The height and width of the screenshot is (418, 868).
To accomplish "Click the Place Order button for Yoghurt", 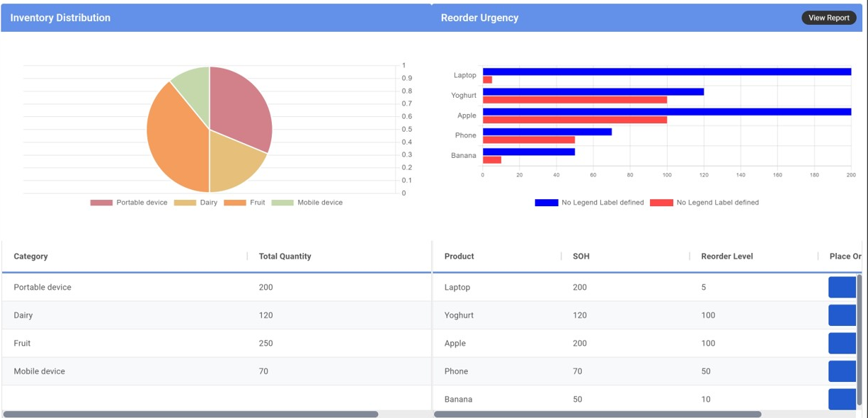I will point(842,315).
